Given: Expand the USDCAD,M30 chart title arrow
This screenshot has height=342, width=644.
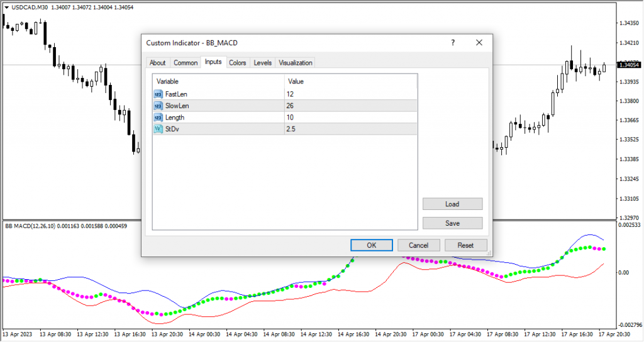Looking at the screenshot, I should point(6,7).
